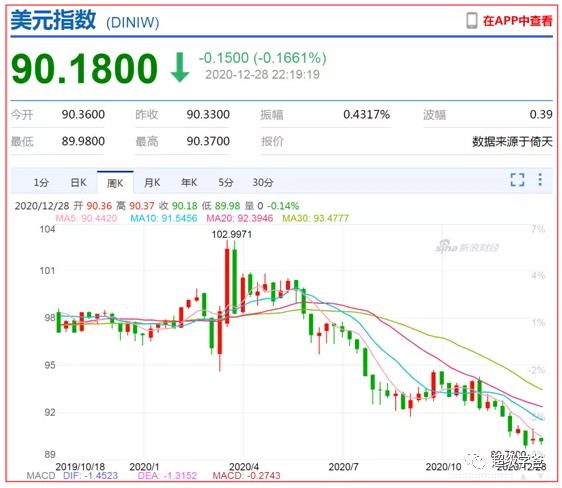Open the 年K chart tab
The height and width of the screenshot is (488, 562).
pyautogui.click(x=189, y=183)
